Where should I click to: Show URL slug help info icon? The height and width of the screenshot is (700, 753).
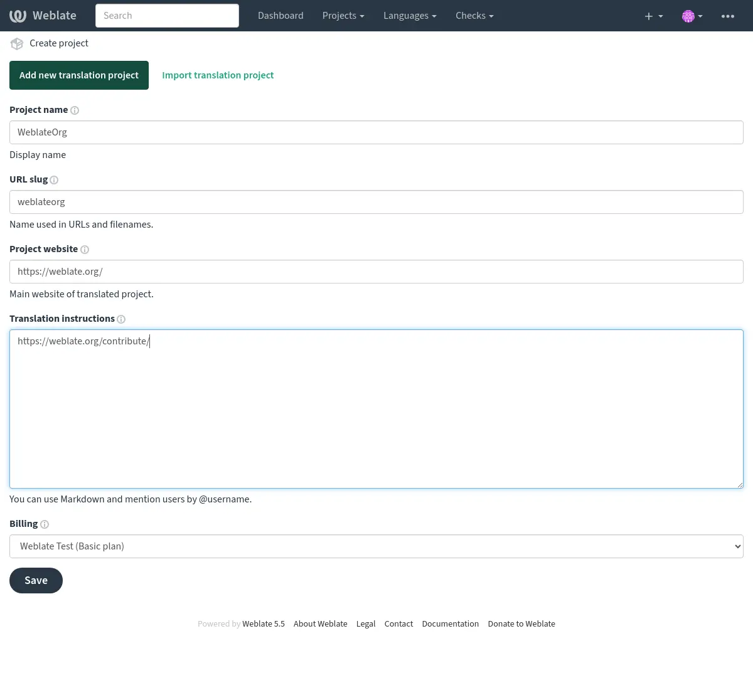point(54,180)
